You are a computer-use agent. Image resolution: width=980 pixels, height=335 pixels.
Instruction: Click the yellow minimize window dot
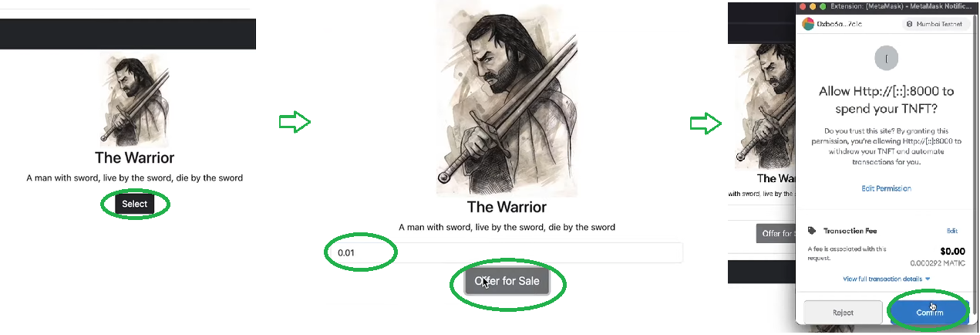[x=813, y=6]
